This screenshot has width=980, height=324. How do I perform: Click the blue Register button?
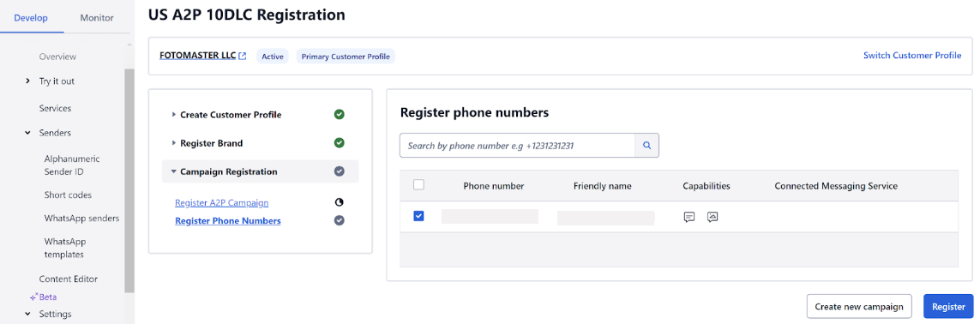click(x=948, y=307)
